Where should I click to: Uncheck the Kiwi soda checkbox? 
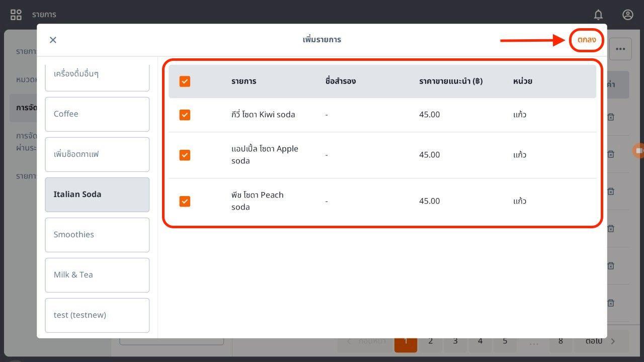(185, 115)
